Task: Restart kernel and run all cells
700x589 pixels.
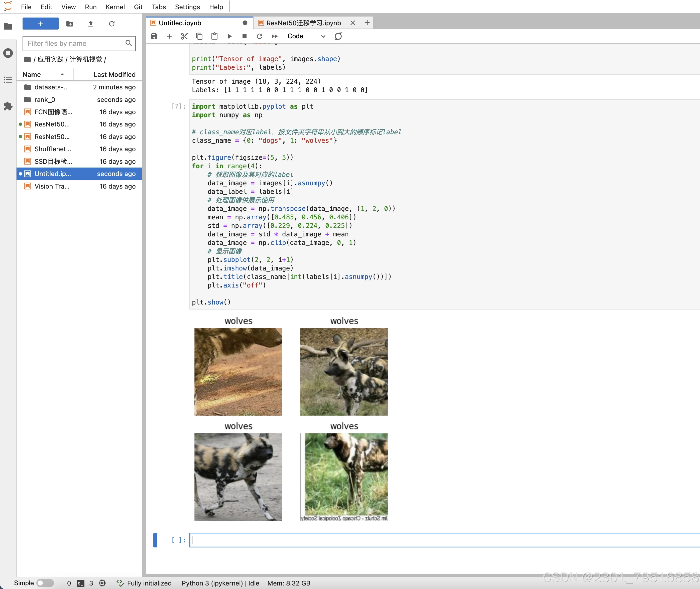Action: [275, 36]
